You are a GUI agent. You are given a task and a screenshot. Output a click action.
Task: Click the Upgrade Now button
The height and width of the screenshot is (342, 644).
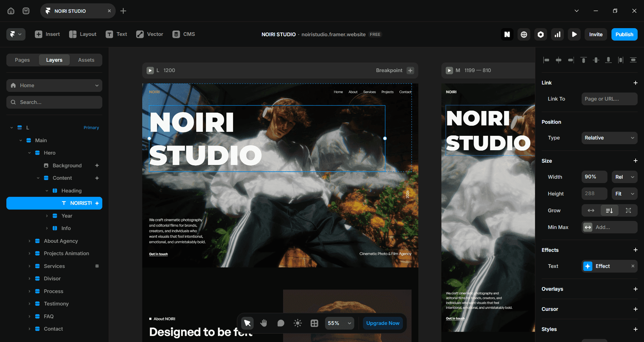pyautogui.click(x=382, y=323)
